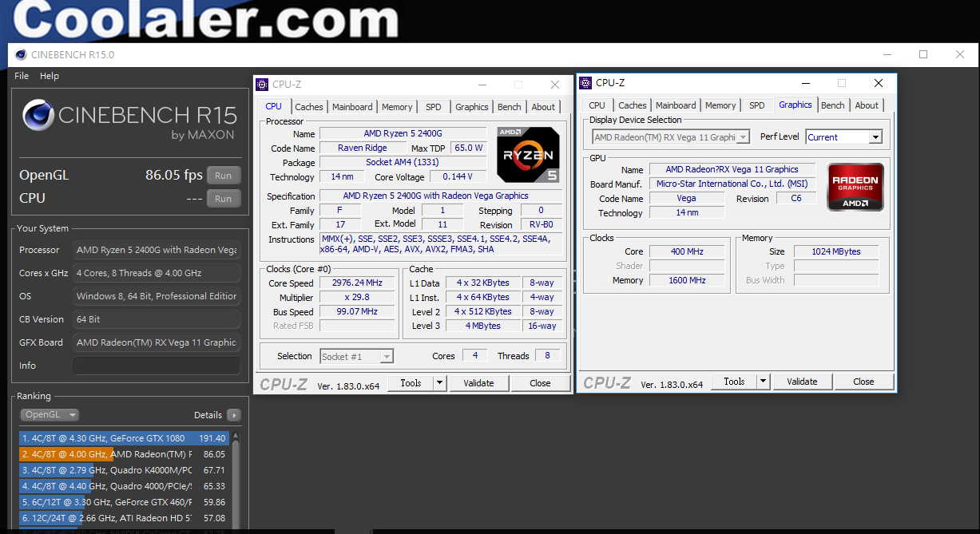The height and width of the screenshot is (534, 980).
Task: Open the Socket #1 selection dropdown
Action: click(x=357, y=357)
